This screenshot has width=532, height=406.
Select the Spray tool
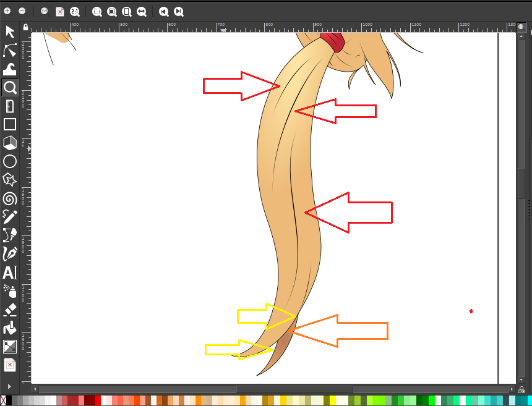click(9, 290)
